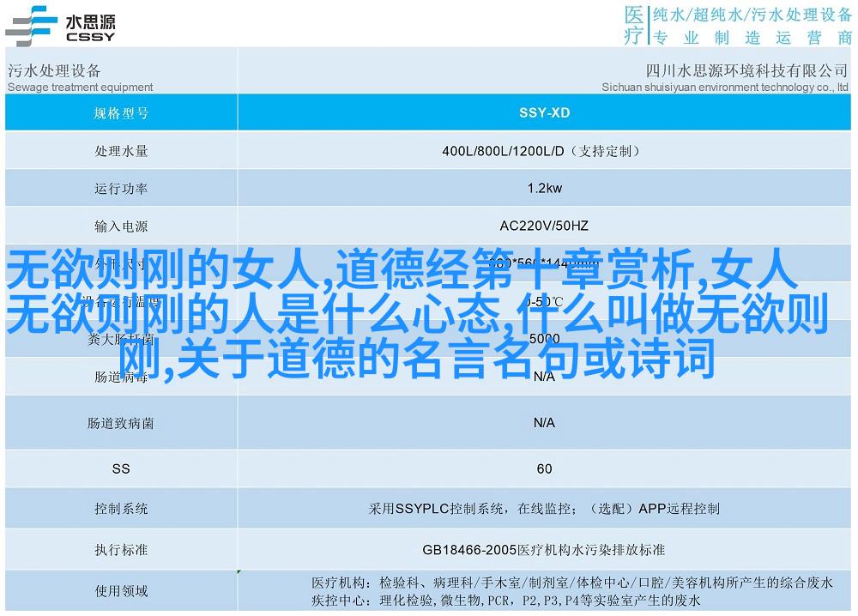Click the 采用SSYPLC控制系统 description cell
This screenshot has height=616, width=858.
point(544,509)
